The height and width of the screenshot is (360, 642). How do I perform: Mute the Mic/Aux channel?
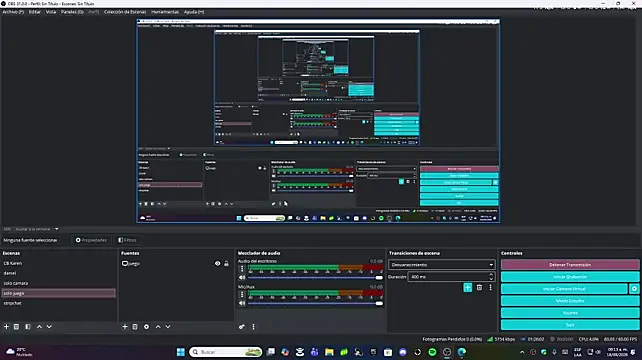pyautogui.click(x=242, y=303)
